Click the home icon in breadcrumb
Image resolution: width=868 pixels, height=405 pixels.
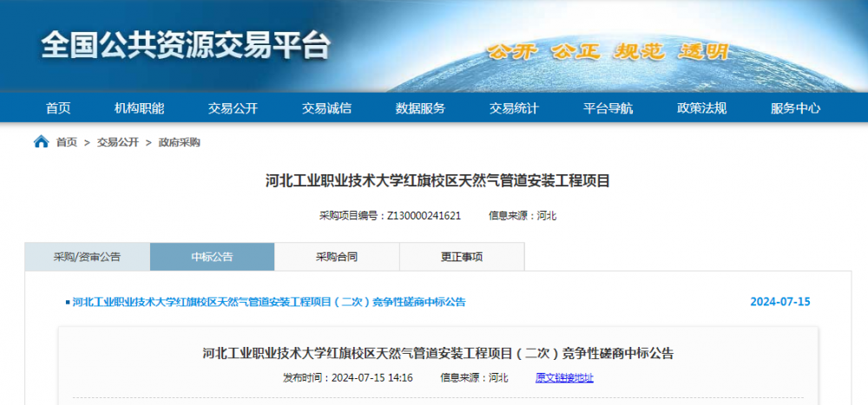point(42,142)
